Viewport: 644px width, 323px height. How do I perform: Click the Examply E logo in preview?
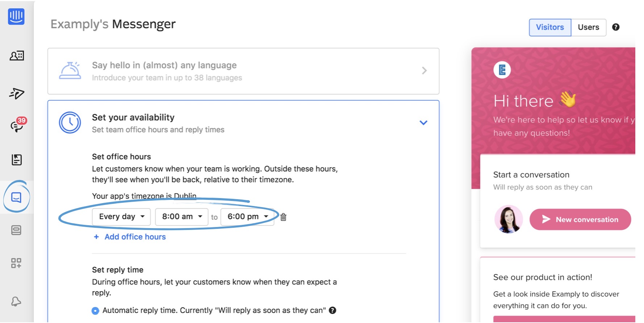coord(502,70)
